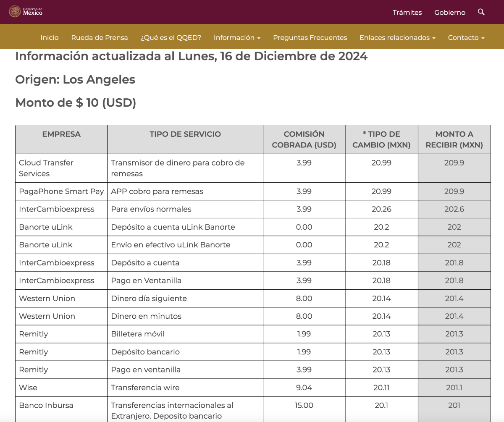Screen dimensions: 504x422
Task: Click 'Dinero en minutos' cell
Action: pos(185,316)
